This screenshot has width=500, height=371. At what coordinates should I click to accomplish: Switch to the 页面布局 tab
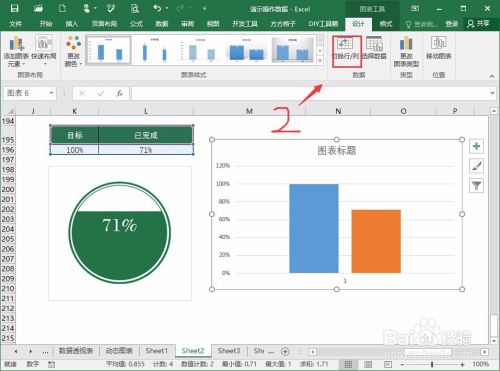104,24
